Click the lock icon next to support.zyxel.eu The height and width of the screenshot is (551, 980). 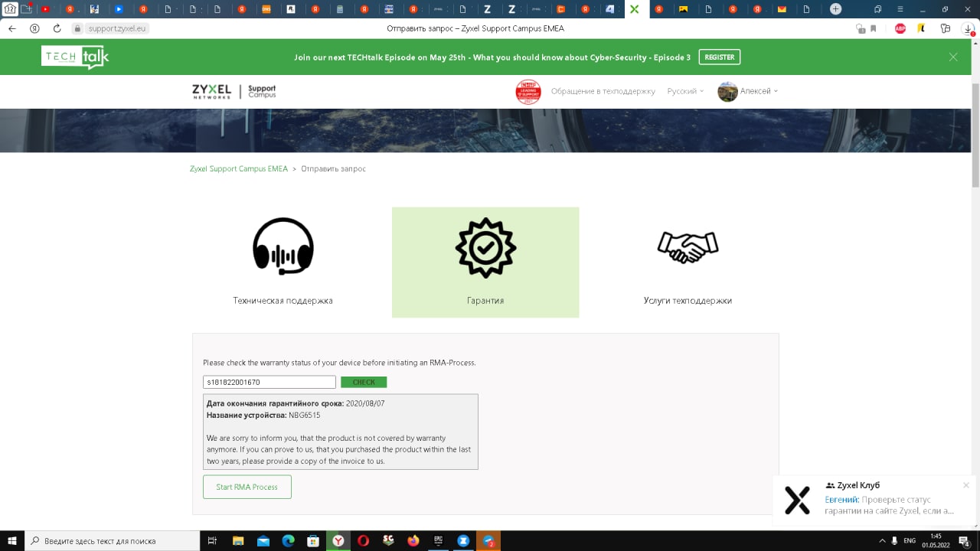pos(77,28)
